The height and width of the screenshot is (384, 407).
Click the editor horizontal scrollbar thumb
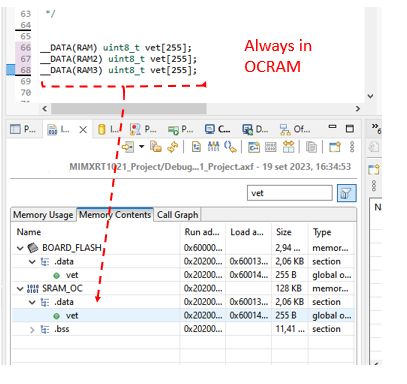tap(129, 109)
